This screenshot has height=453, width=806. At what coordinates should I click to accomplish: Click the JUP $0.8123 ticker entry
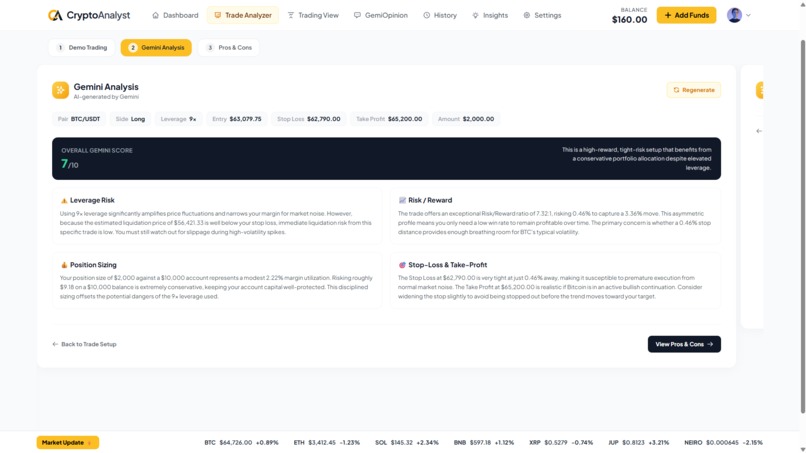pos(638,442)
